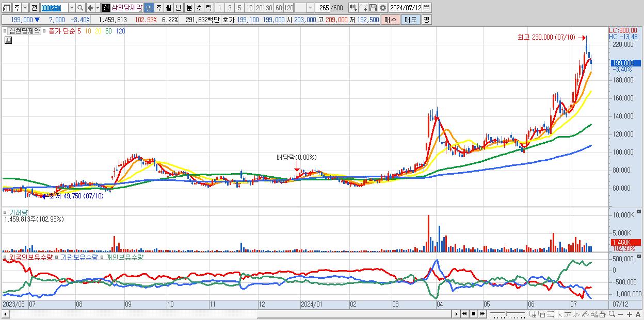The height and width of the screenshot is (320, 644).
Task: Select the 3 interval button
Action: tap(230, 8)
